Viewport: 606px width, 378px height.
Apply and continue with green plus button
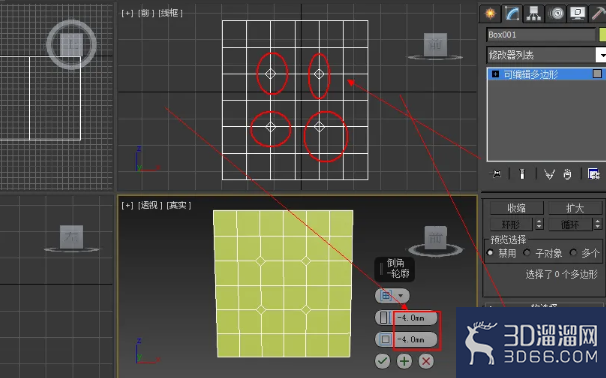pyautogui.click(x=404, y=361)
